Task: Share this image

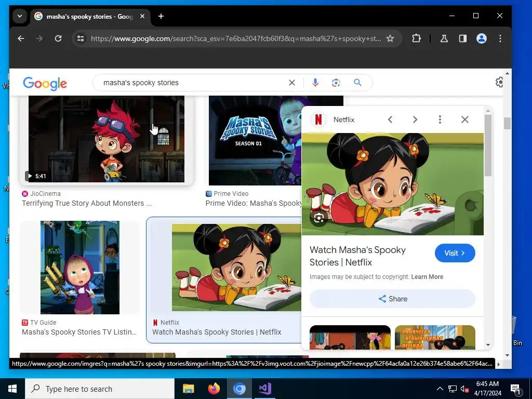Action: [x=393, y=299]
